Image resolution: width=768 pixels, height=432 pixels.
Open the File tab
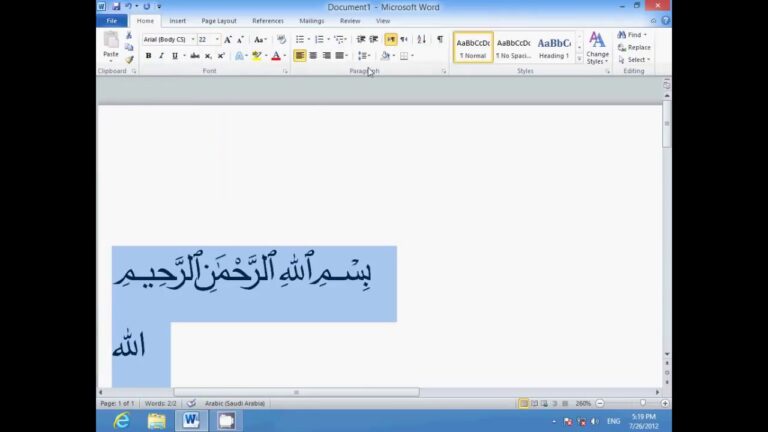tap(112, 21)
